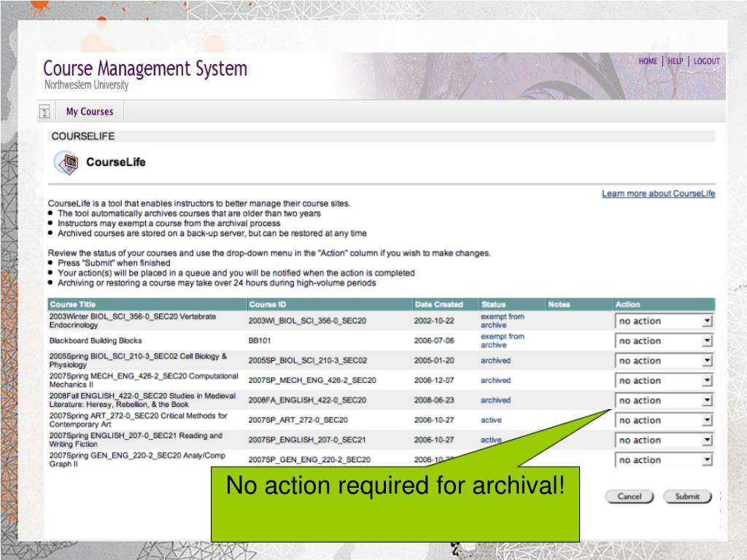Image resolution: width=747 pixels, height=560 pixels.
Task: Open action dropdown for Studies in Medieval Literature
Action: pyautogui.click(x=664, y=400)
